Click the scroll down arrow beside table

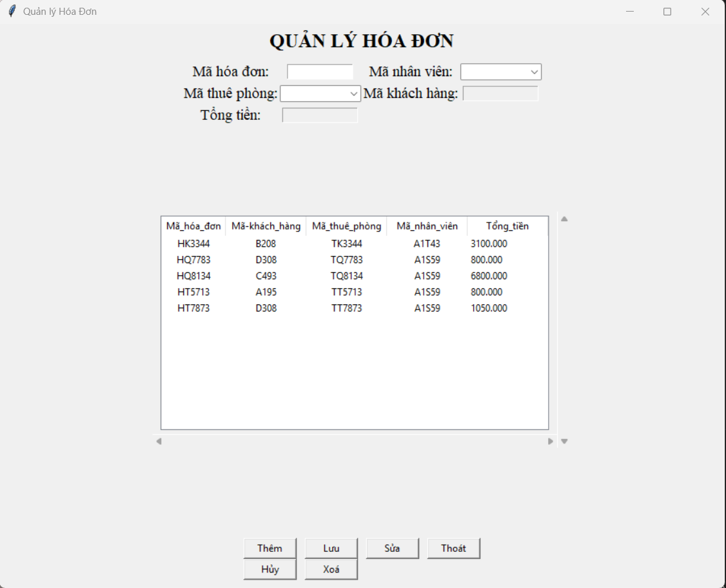tap(564, 441)
